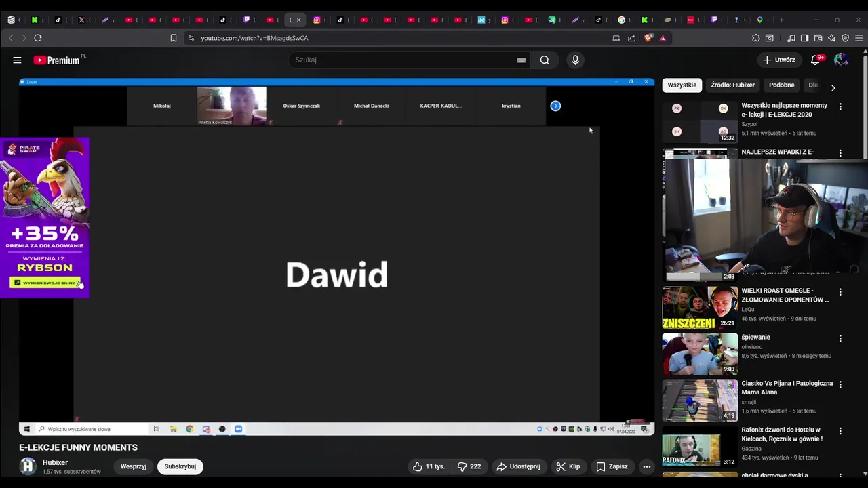Click the Wesprzyj button
The image size is (868, 488).
[x=134, y=466]
